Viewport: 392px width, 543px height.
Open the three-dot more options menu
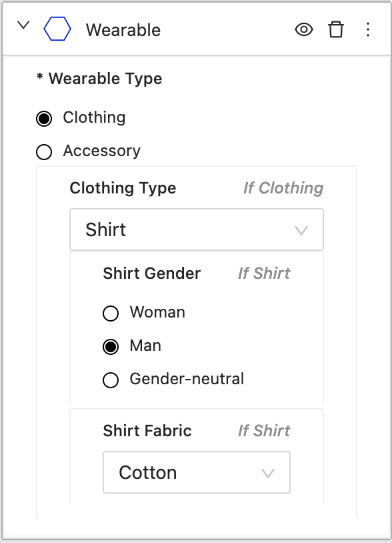[x=368, y=29]
